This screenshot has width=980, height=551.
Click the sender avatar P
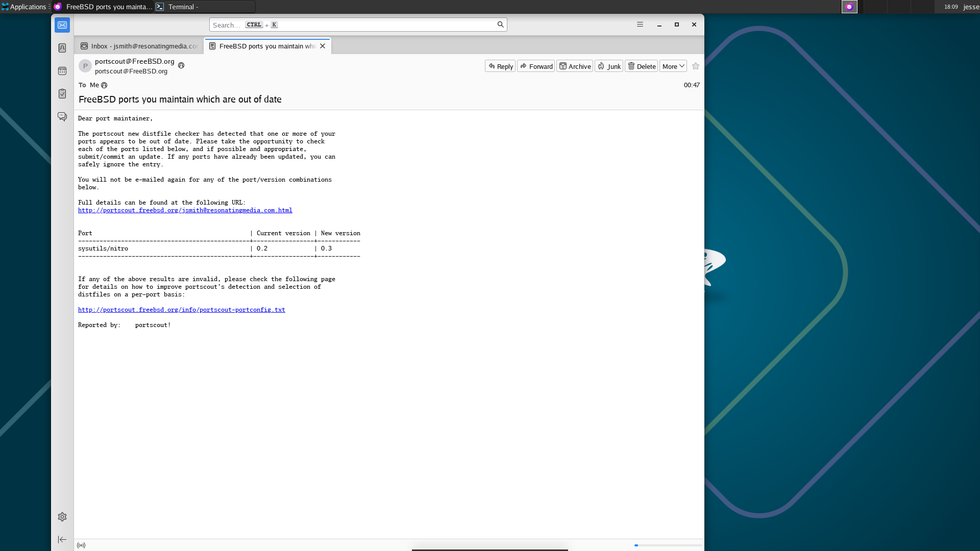[85, 66]
